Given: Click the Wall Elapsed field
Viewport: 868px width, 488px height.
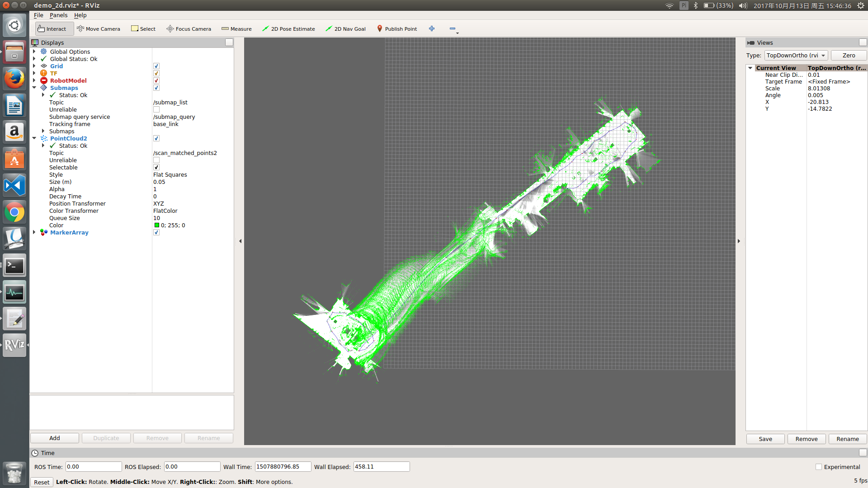Looking at the screenshot, I should point(382,467).
